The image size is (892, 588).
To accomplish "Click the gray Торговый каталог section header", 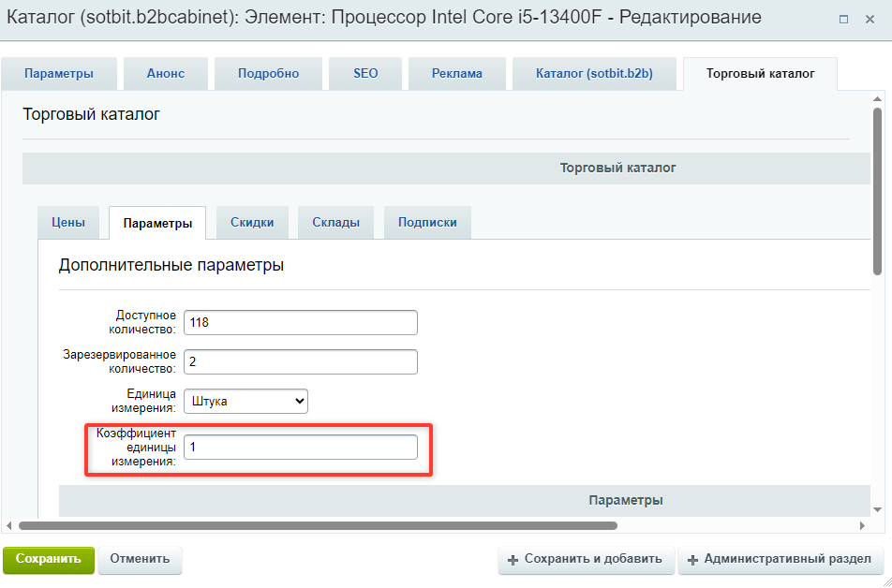I will (x=446, y=169).
